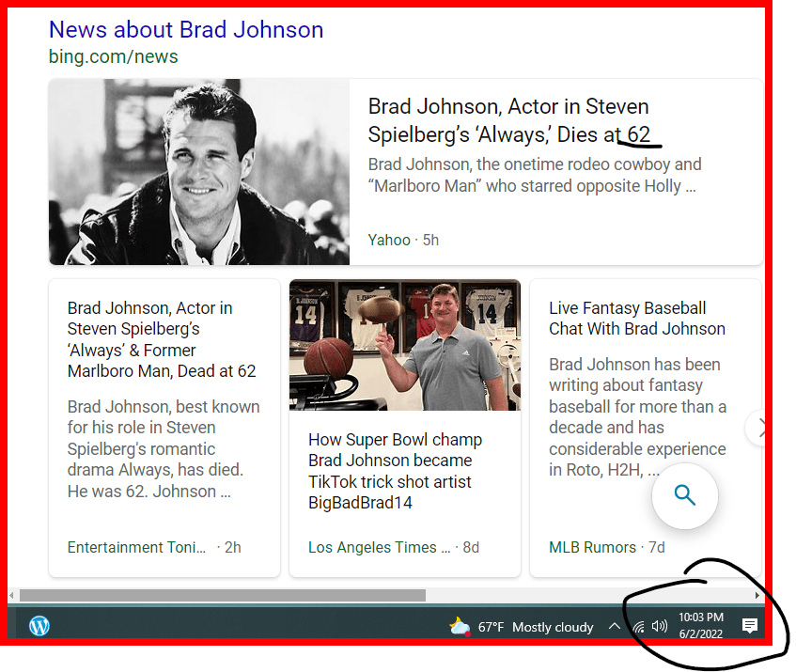This screenshot has height=672, width=796.
Task: Open the 'News about Brad Johnson' heading
Action: [186, 29]
